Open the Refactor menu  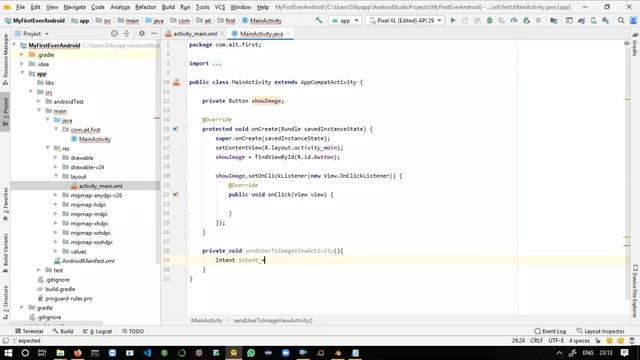(146, 7)
